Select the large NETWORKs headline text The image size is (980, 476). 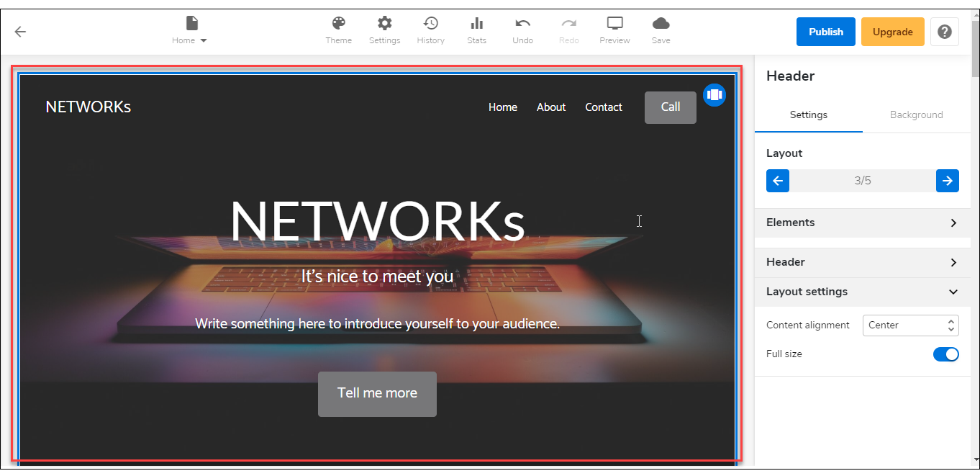pos(377,220)
